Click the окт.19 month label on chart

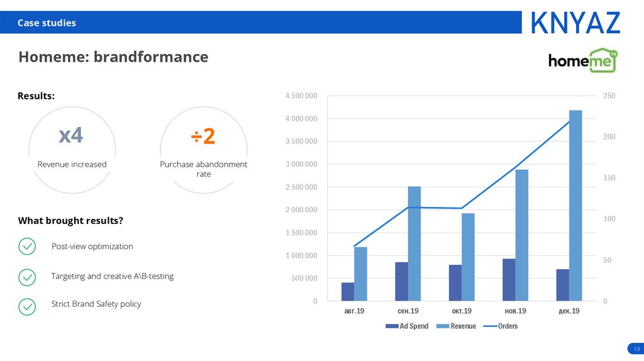[462, 311]
